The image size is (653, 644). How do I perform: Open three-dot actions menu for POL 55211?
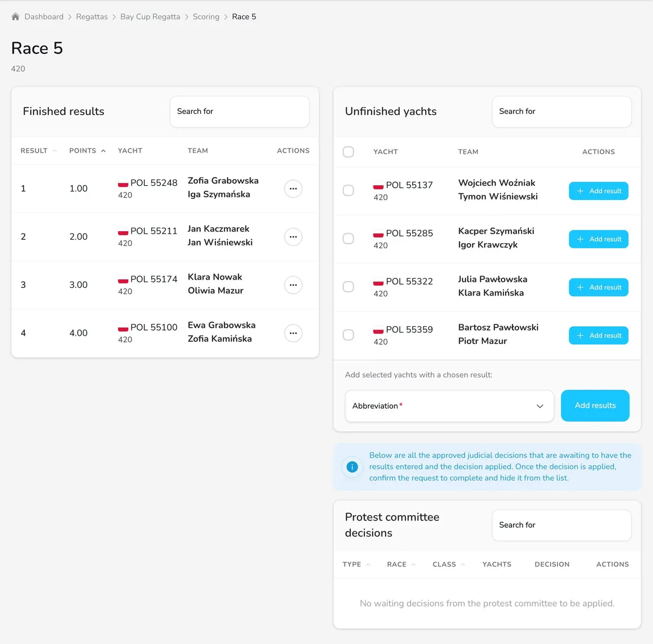pos(293,237)
